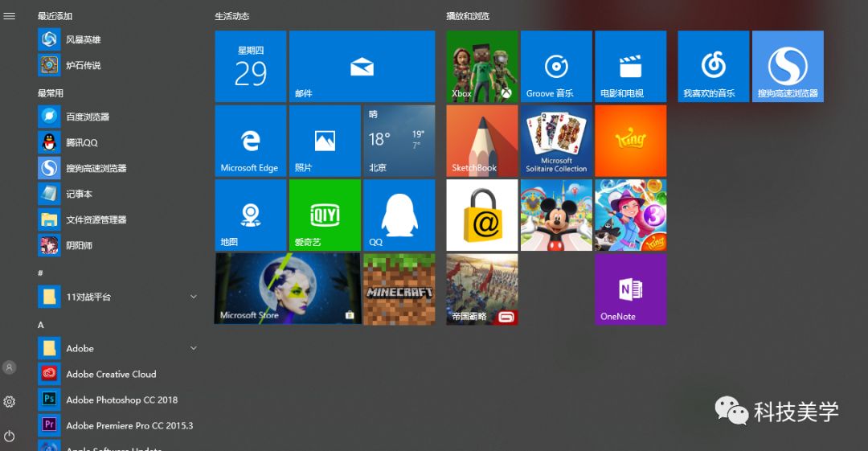Launch the 搜狗高速浏览器 tile

click(788, 67)
